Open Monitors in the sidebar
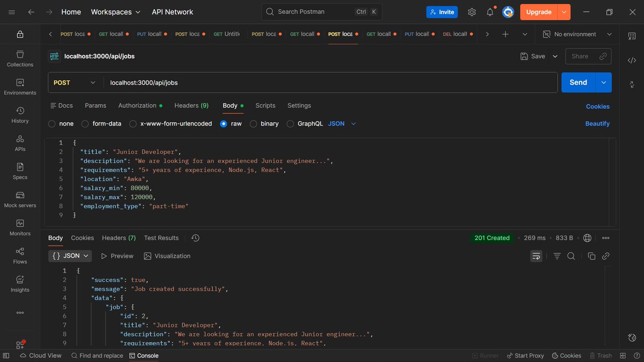 coord(20,227)
